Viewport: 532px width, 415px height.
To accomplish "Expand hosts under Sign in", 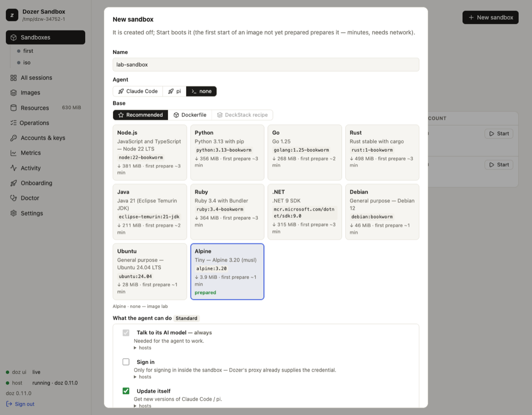I will tap(143, 377).
